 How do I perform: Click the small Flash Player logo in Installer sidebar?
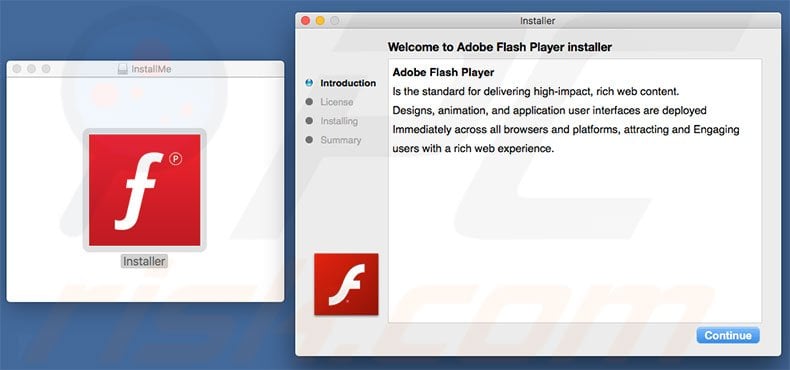point(346,284)
